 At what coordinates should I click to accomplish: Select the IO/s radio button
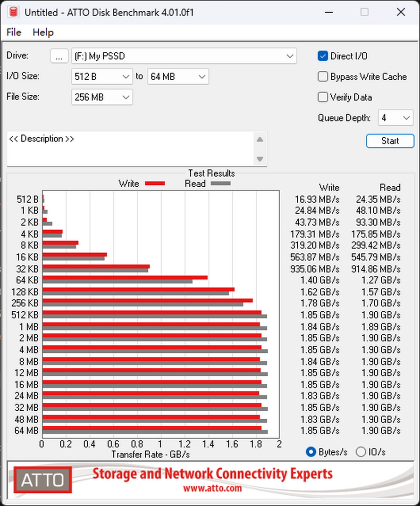coord(361,452)
